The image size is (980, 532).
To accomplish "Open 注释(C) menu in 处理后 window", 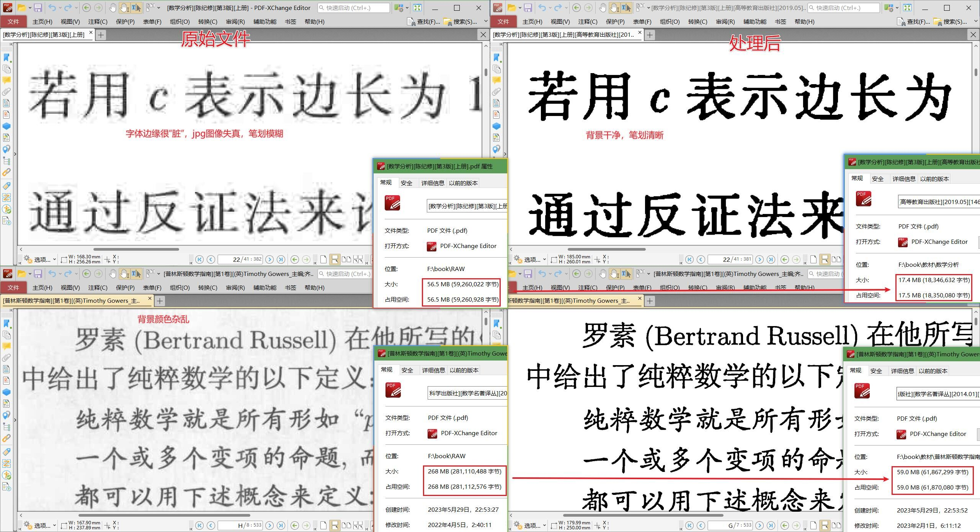I will pos(587,22).
